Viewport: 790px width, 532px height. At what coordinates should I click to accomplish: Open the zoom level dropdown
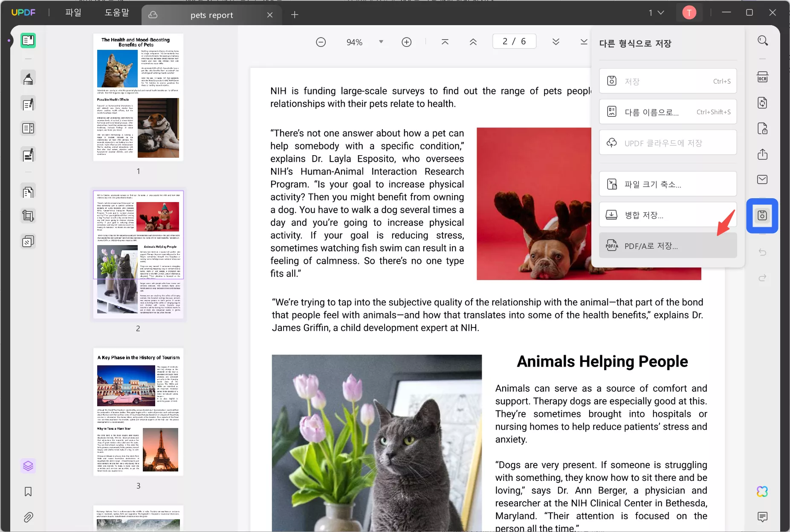pos(381,42)
